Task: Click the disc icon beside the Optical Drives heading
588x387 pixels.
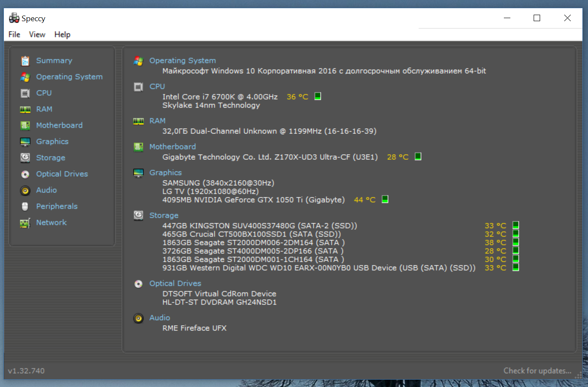Action: [x=138, y=284]
